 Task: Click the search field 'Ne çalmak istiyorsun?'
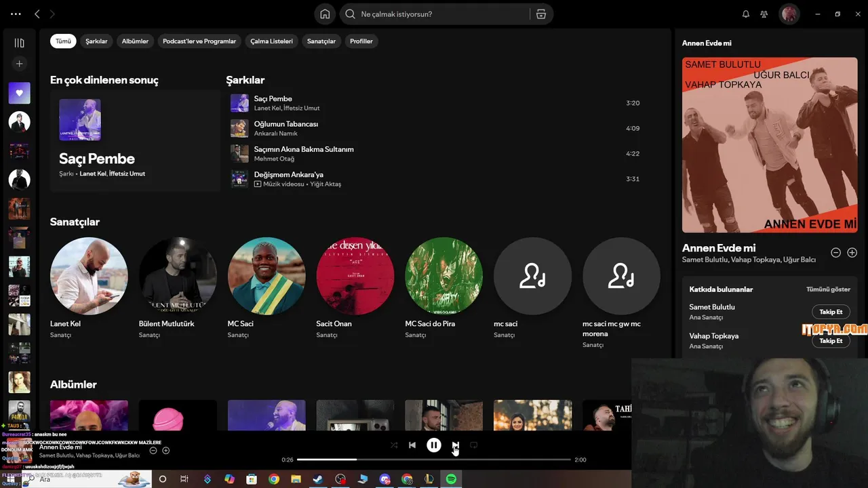click(x=434, y=14)
